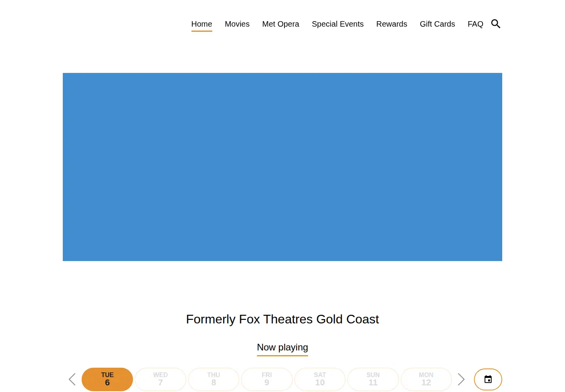Show next dates with right chevron
The height and width of the screenshot is (392, 565).
pyautogui.click(x=461, y=379)
